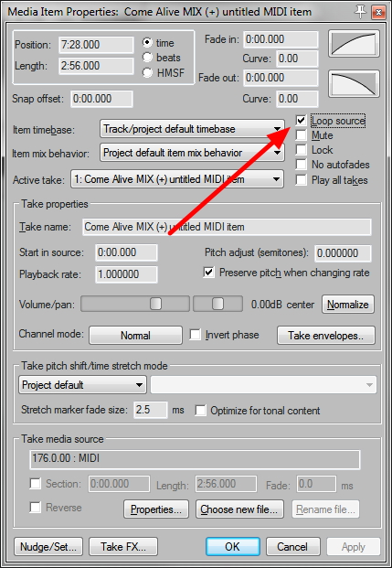
Task: Click the item Length field
Action: (96, 66)
